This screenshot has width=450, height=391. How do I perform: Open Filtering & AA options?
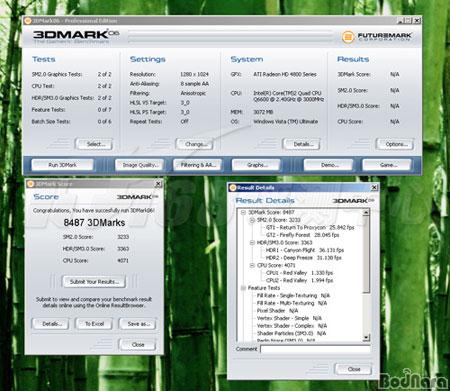coord(198,165)
